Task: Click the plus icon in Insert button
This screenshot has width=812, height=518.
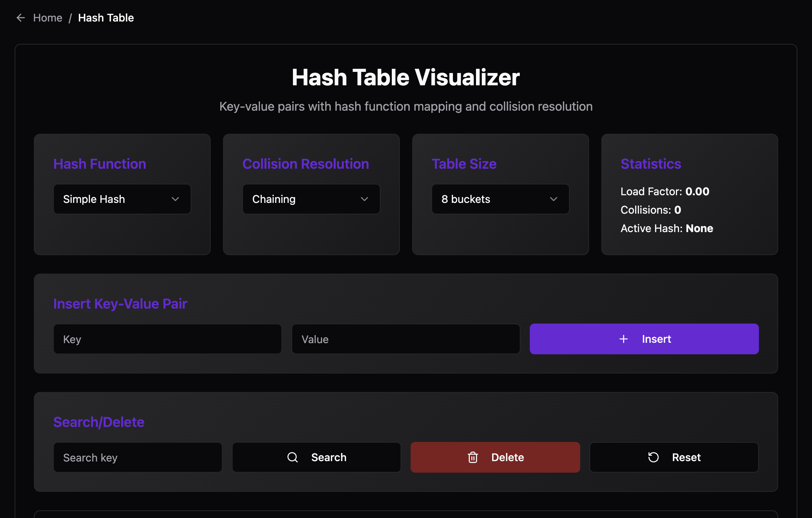Action: pos(624,339)
